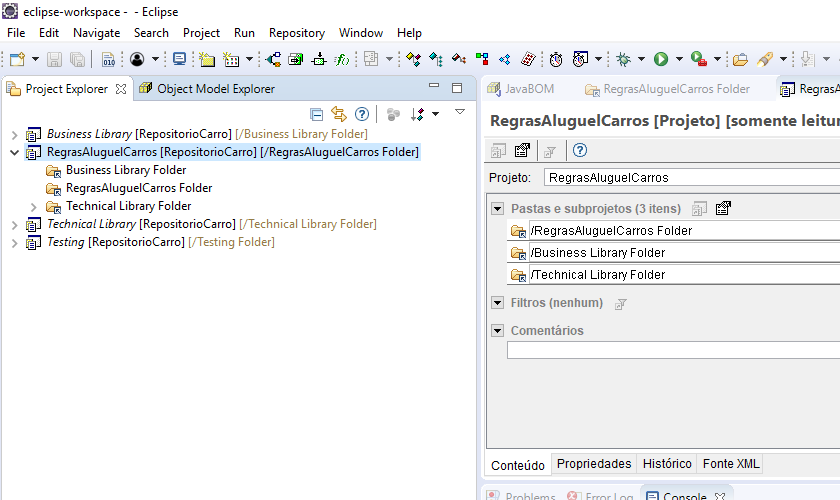Collapse the Pastas e subprojetos section

[x=498, y=208]
